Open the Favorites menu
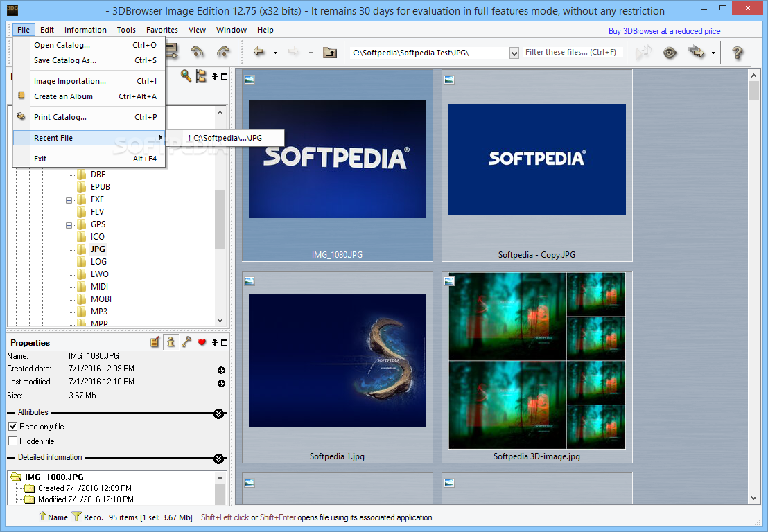 [162, 30]
